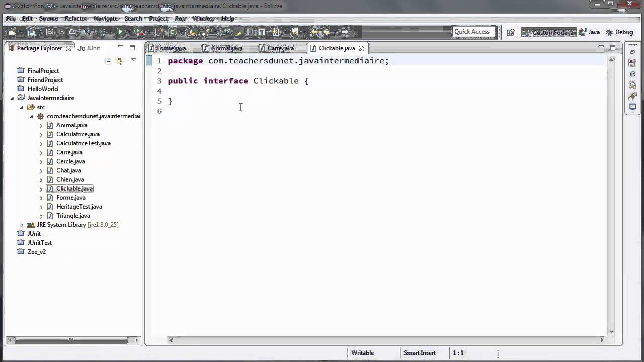Click the editor vertical scrollbar up arrow
This screenshot has height=362, width=644.
tap(611, 59)
